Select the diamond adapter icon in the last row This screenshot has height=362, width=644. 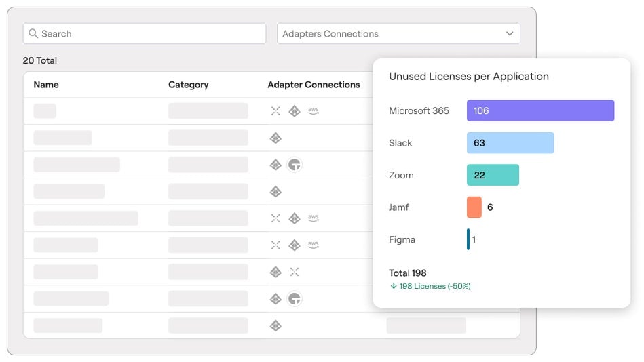tap(276, 325)
